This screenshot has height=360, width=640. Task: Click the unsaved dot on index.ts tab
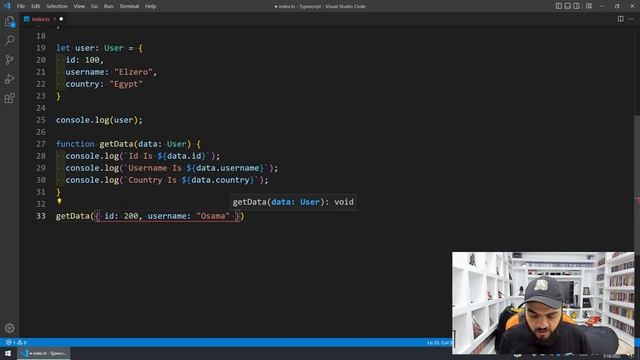pos(61,19)
